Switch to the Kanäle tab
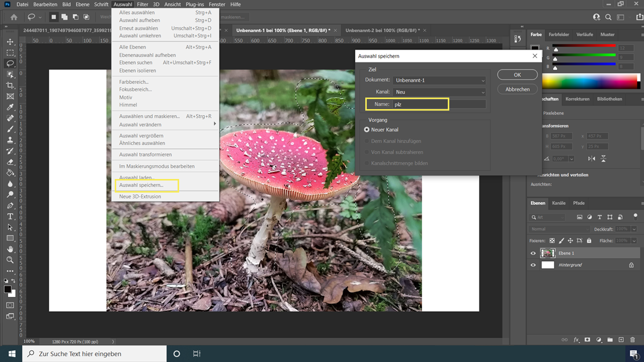The height and width of the screenshot is (362, 644). pyautogui.click(x=559, y=204)
